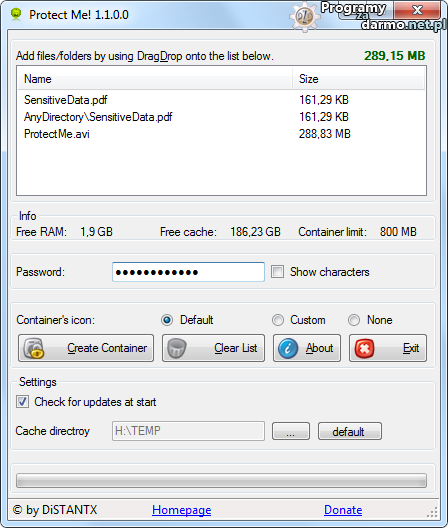Focus the Password input field
The width and height of the screenshot is (448, 528).
point(188,272)
